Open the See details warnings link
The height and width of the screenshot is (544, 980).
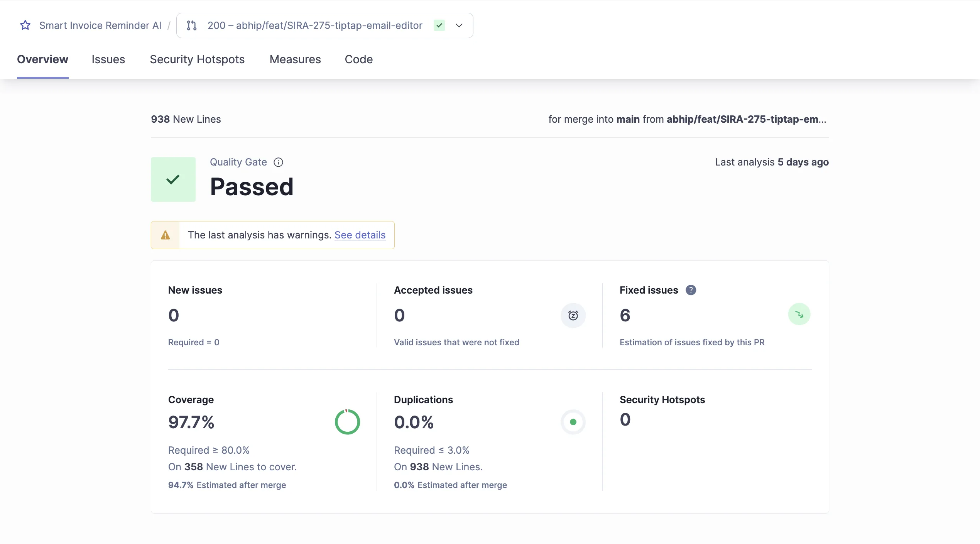tap(360, 235)
